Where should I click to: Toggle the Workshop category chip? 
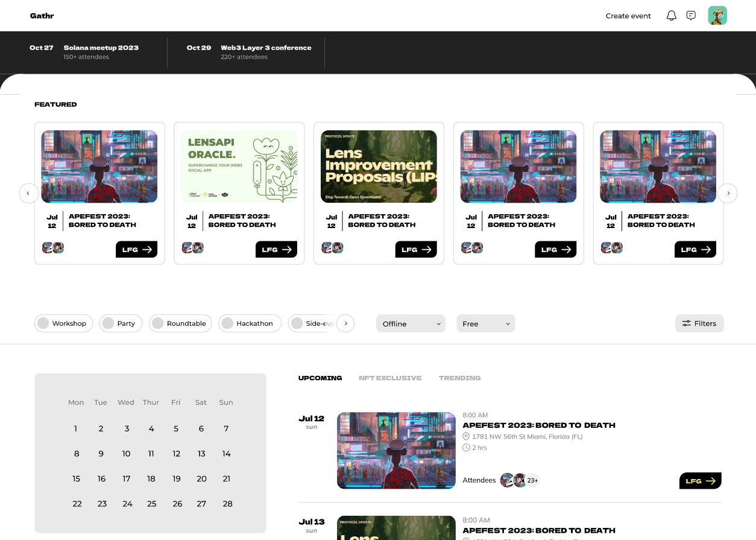64,323
